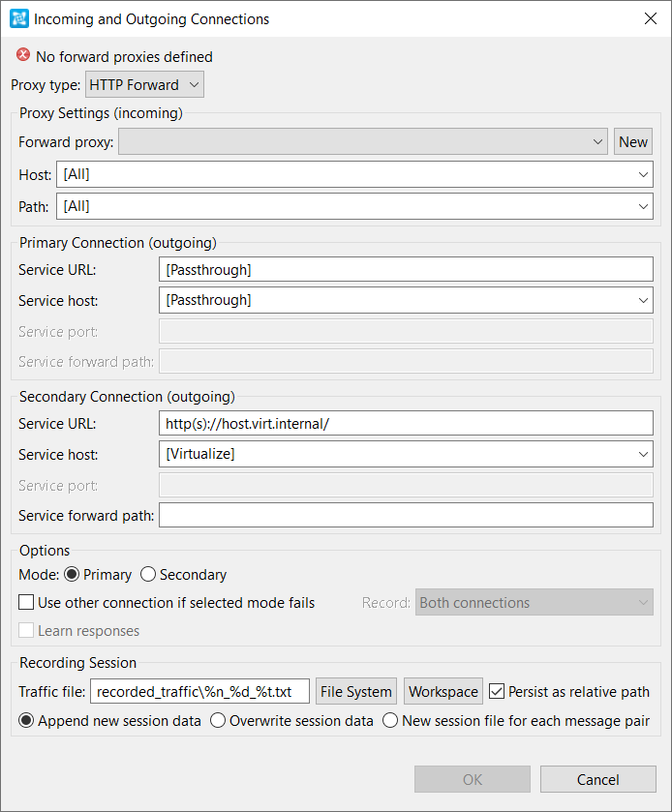Open the incoming Path dropdown arrow
672x812 pixels.
coord(643,206)
